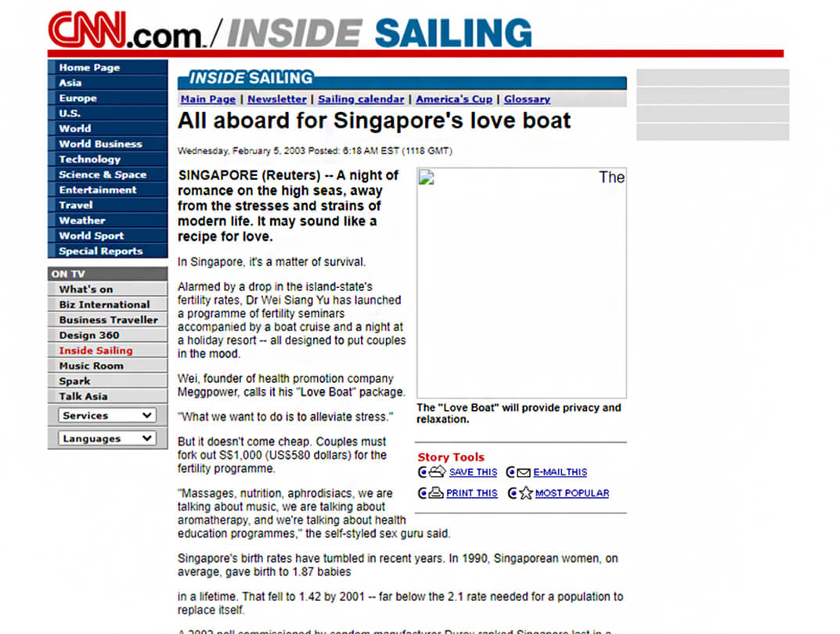Click the PRINT THIS link
The height and width of the screenshot is (634, 840).
coord(471,493)
